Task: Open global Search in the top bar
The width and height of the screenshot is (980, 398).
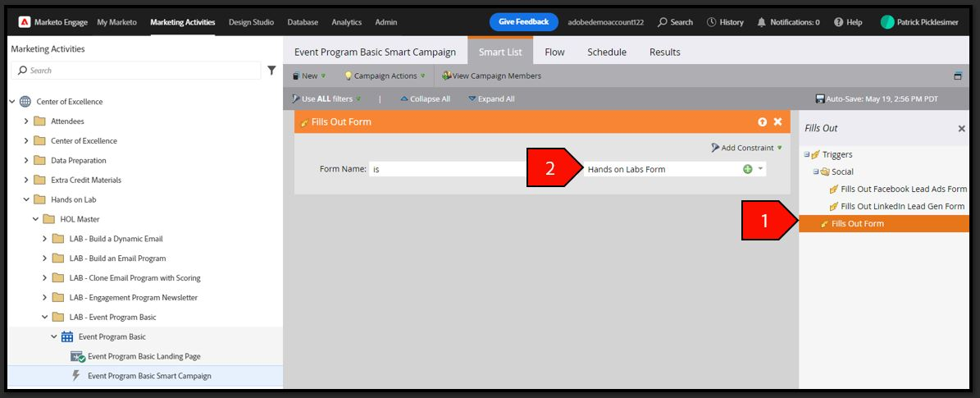Action: pyautogui.click(x=675, y=22)
